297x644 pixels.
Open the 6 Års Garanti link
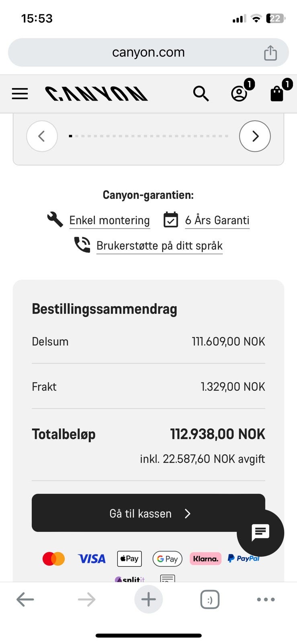tap(217, 220)
